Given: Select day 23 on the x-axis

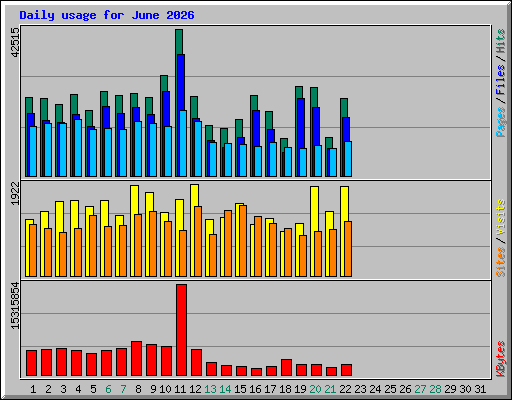Looking at the screenshot, I should point(360,389).
